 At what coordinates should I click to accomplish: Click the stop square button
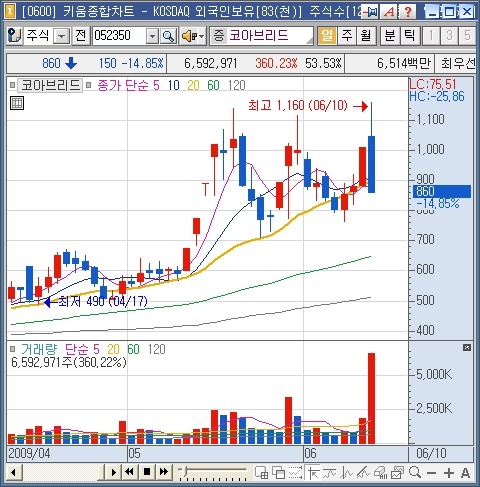tap(147, 472)
